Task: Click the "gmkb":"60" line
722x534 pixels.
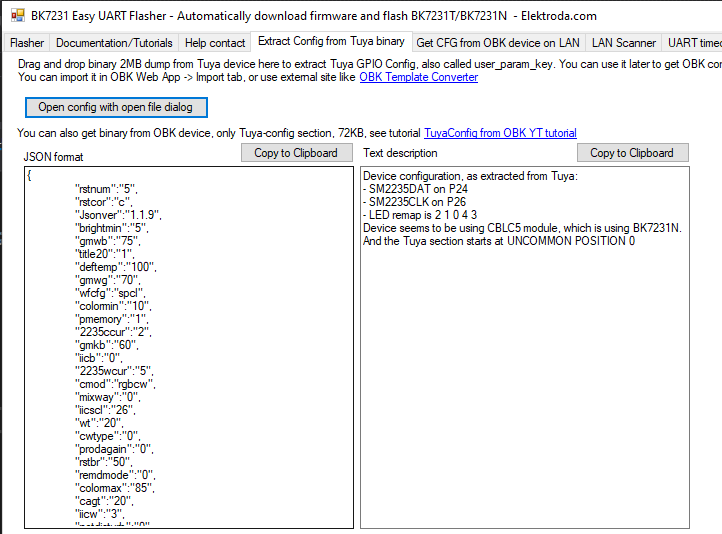Action: tap(106, 345)
